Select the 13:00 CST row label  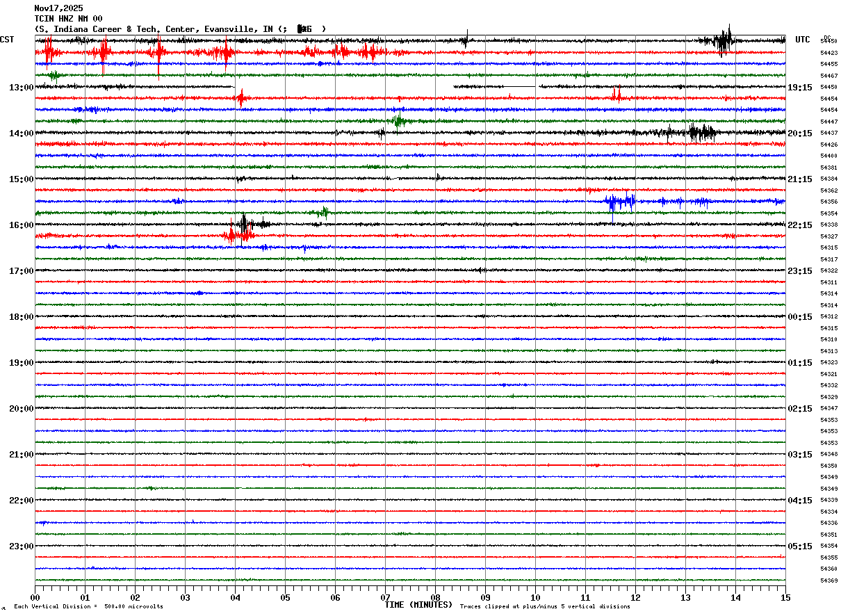[x=21, y=88]
